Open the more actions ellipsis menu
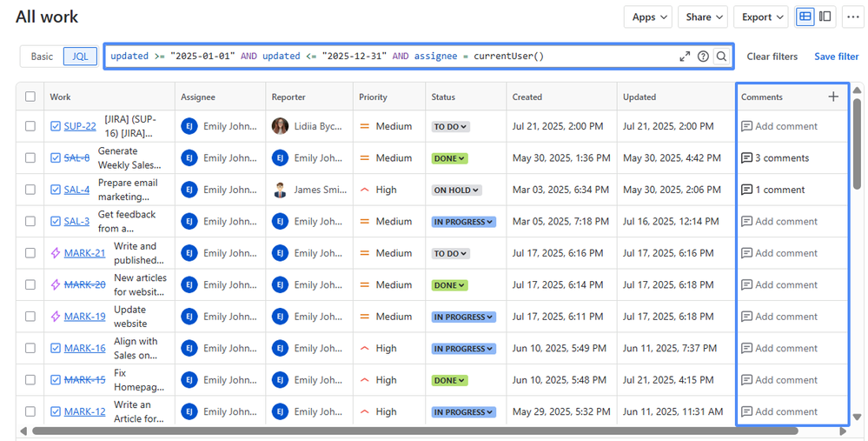The width and height of the screenshot is (868, 441). click(x=852, y=17)
